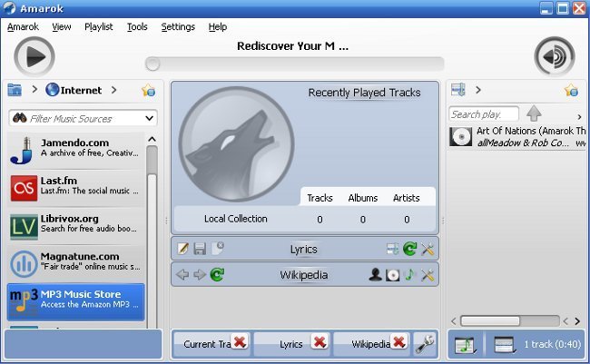This screenshot has width=590, height=364.
Task: Expand the chevron after Internet breadcrumb
Action: [x=113, y=90]
